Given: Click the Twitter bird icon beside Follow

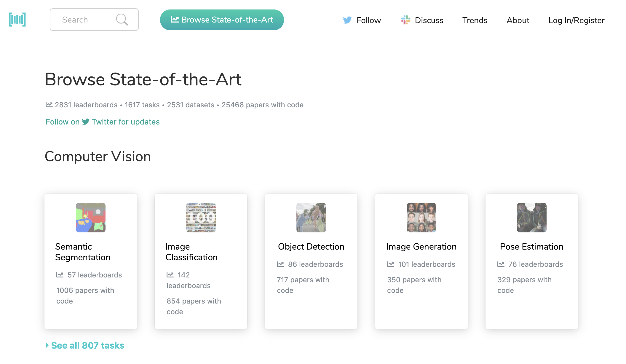Looking at the screenshot, I should point(347,20).
